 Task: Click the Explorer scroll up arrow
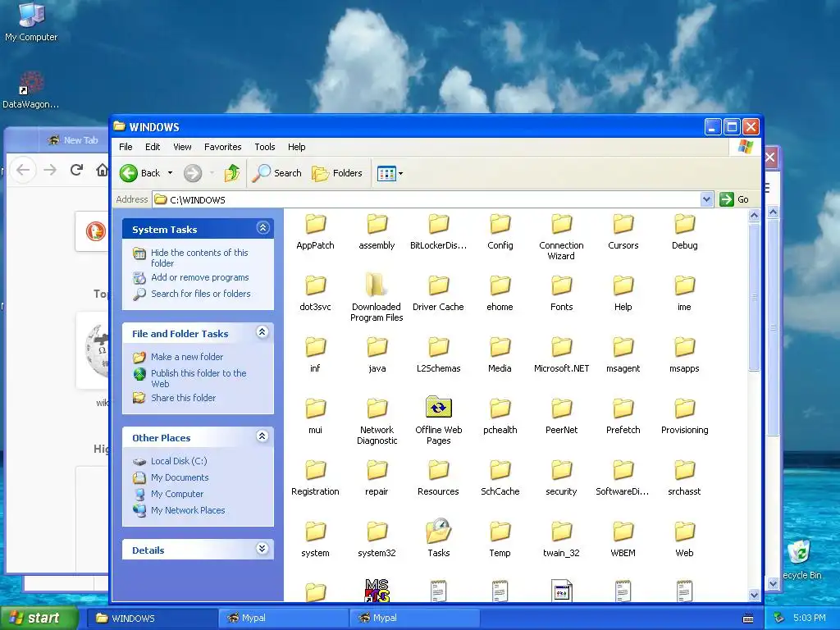tap(754, 216)
